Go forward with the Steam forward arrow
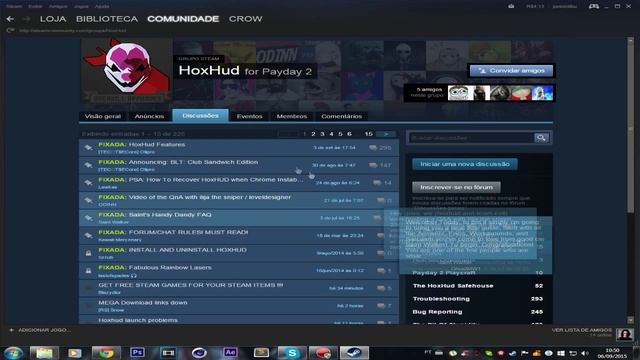Viewport: 640px width, 360px height. [x=27, y=19]
